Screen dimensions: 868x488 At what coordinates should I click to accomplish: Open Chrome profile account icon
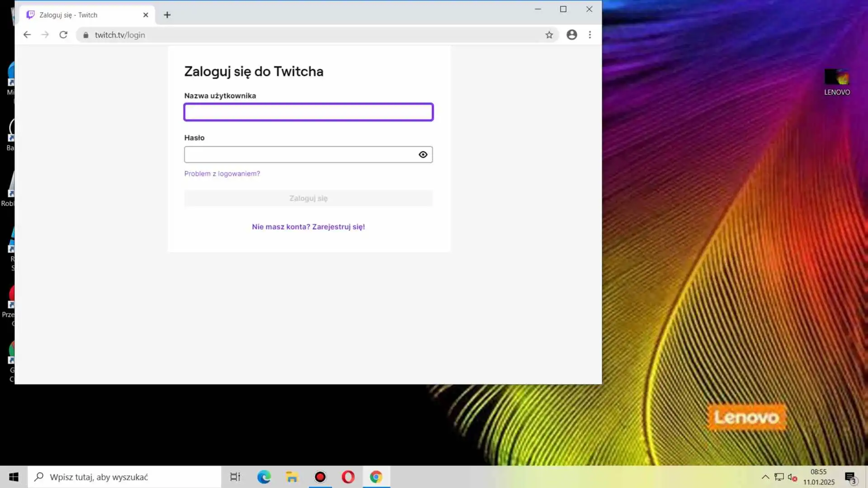[x=571, y=35]
